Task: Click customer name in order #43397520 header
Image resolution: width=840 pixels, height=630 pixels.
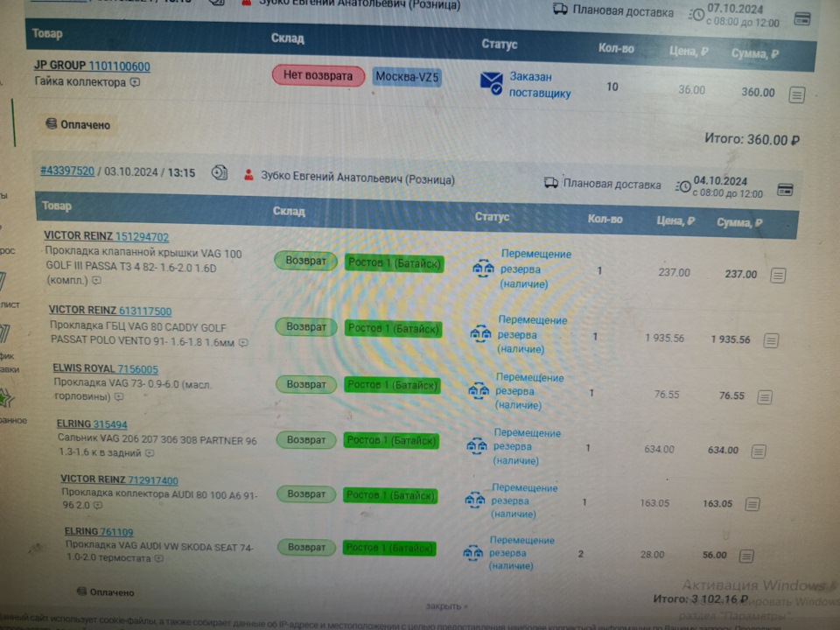Action: coord(357,178)
